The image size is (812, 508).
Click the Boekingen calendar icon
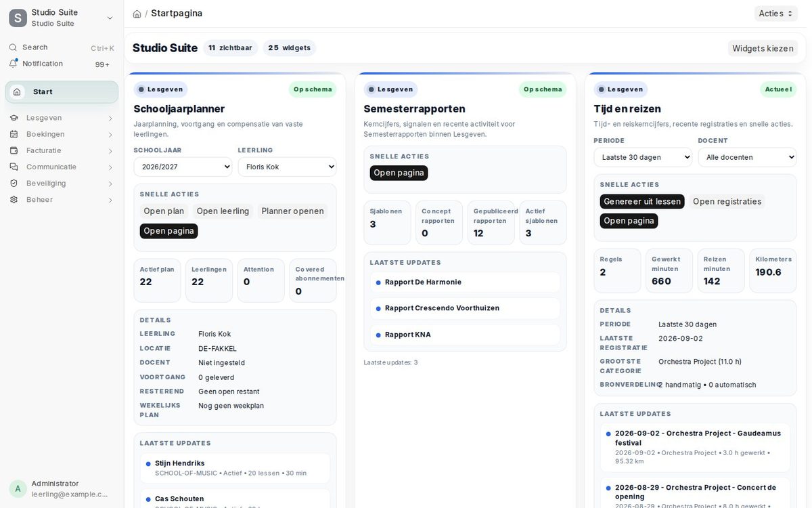(x=13, y=134)
